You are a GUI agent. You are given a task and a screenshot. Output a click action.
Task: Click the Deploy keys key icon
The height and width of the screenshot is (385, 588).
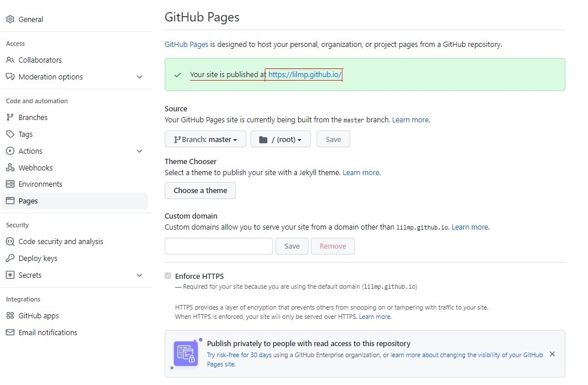coord(10,258)
